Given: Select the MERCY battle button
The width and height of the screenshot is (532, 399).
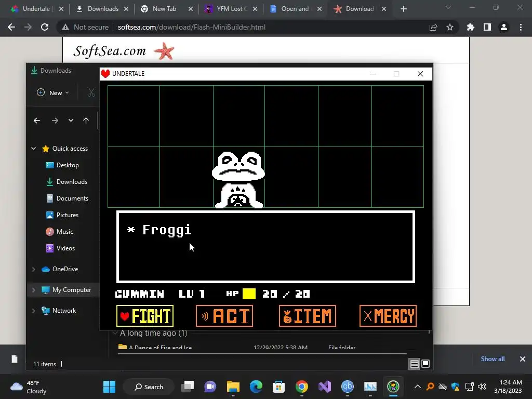Looking at the screenshot, I should point(388,316).
